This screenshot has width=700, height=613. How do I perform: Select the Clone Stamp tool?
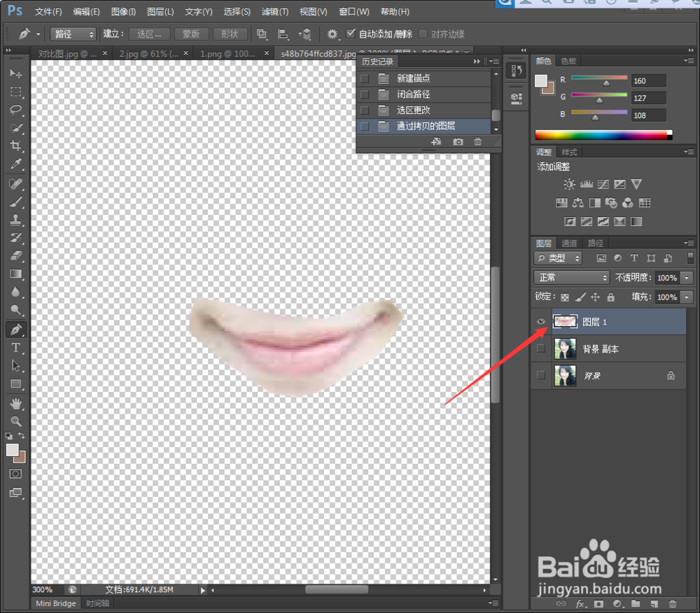click(x=15, y=220)
